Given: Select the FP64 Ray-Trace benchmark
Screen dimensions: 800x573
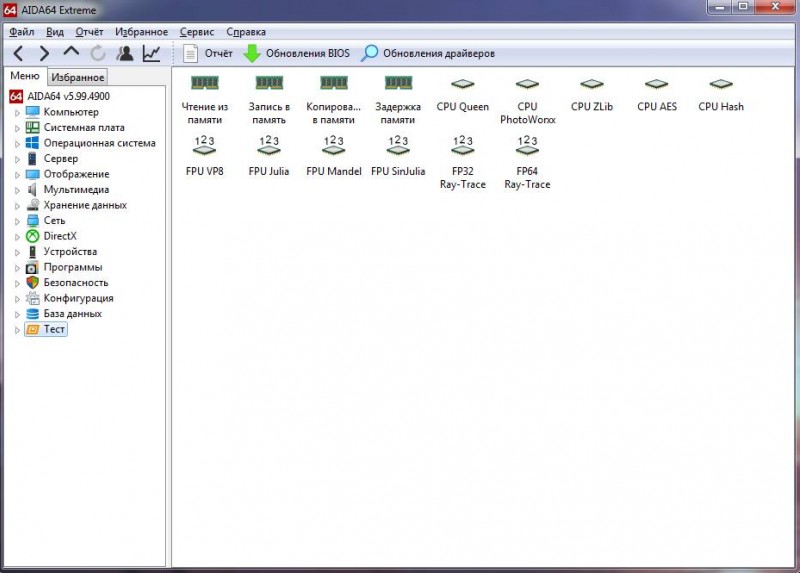Looking at the screenshot, I should click(528, 162).
